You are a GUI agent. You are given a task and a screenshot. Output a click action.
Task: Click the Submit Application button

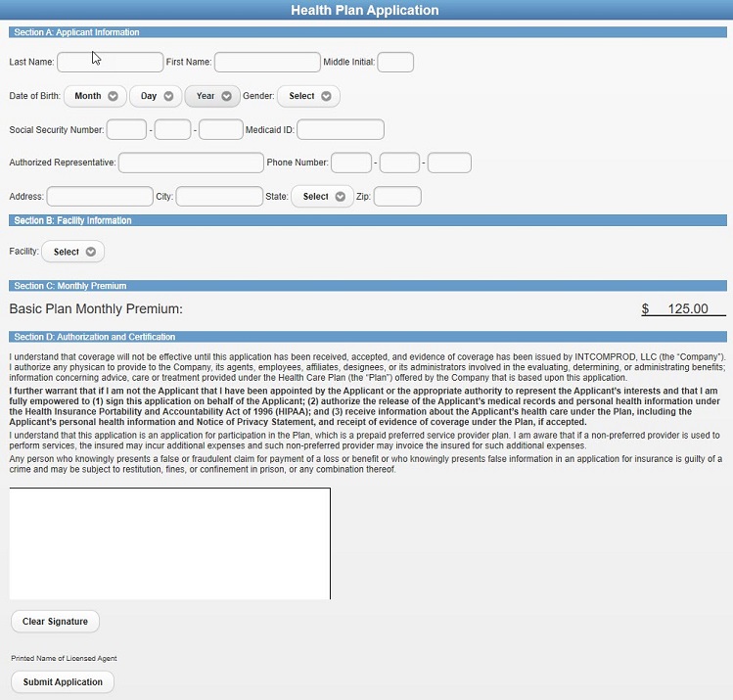point(63,682)
